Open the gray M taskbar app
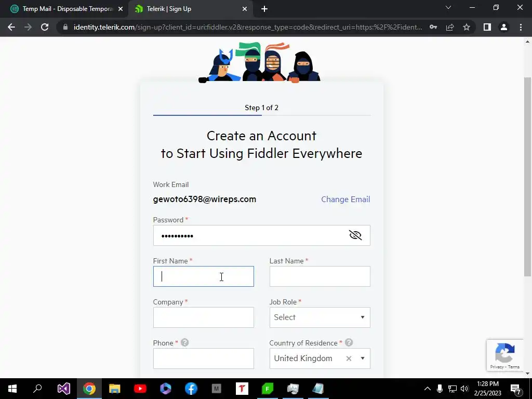Image resolution: width=532 pixels, height=399 pixels. (217, 389)
